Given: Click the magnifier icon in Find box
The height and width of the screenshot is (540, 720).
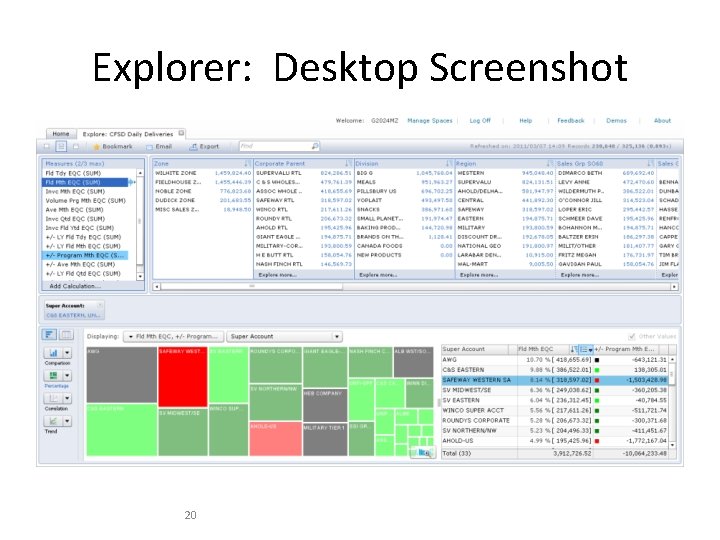Looking at the screenshot, I should coord(315,146).
